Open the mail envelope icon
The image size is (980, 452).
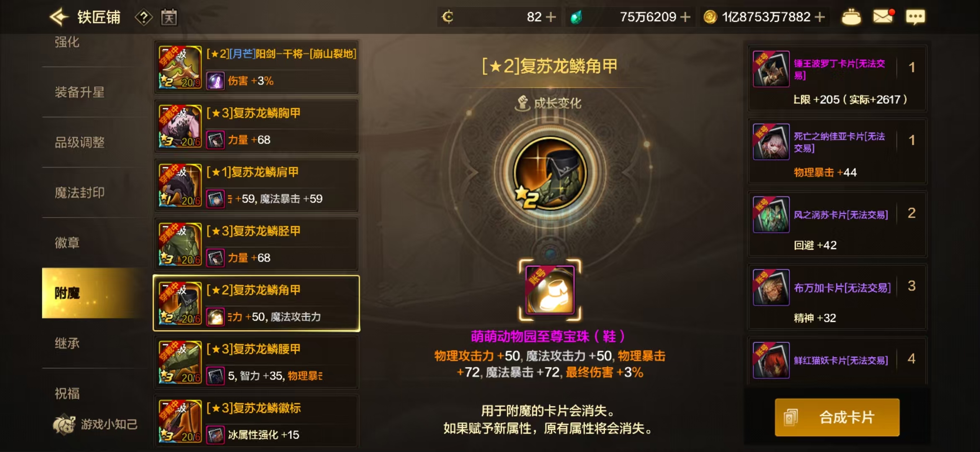coord(883,16)
